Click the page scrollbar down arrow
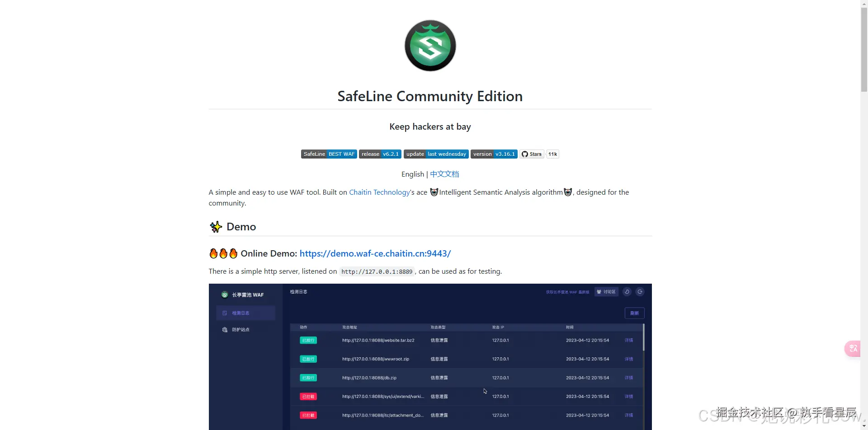 coord(864,426)
